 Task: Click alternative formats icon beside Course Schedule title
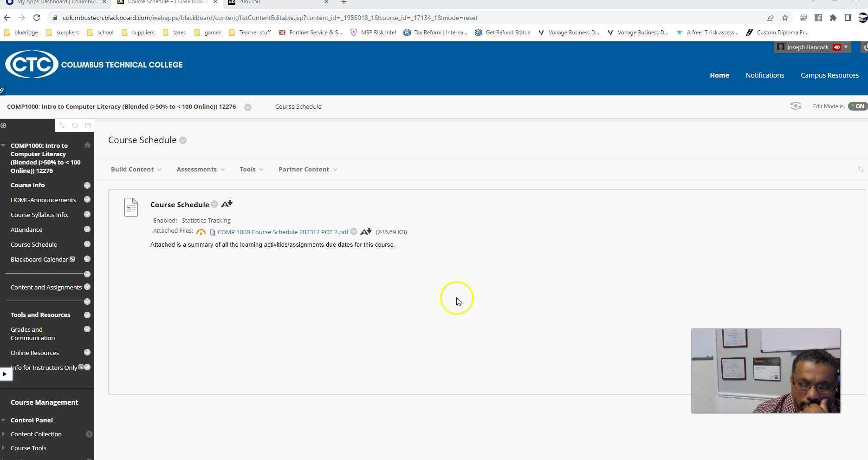point(227,204)
